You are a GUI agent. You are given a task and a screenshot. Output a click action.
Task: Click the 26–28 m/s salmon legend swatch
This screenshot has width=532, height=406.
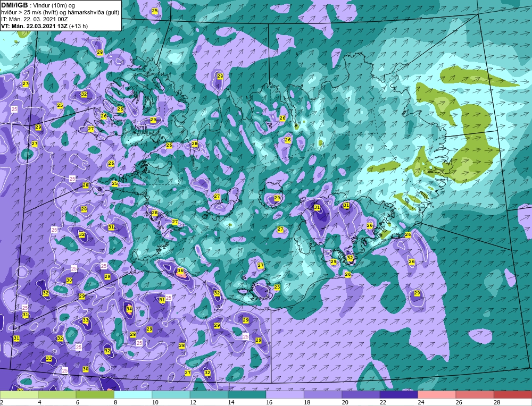475,394
